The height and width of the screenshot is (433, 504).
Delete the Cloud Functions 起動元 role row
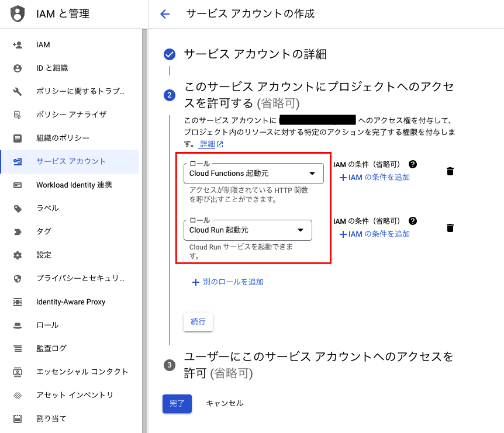[450, 171]
